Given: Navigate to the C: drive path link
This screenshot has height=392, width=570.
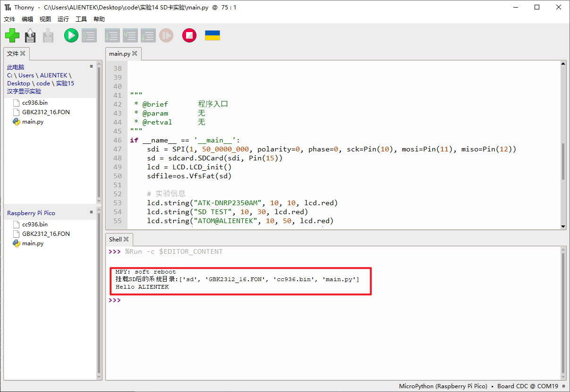Looking at the screenshot, I should [x=10, y=75].
